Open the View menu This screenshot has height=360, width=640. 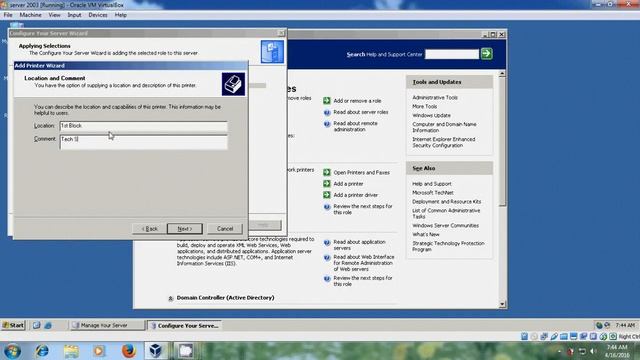point(54,15)
